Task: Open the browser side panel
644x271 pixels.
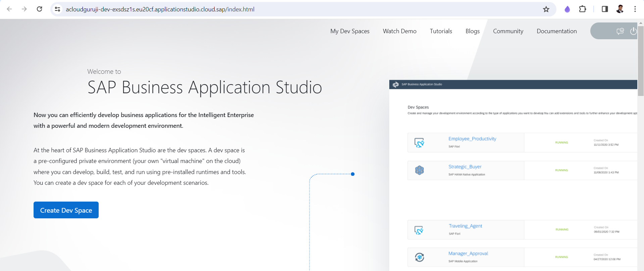Action: pyautogui.click(x=605, y=9)
